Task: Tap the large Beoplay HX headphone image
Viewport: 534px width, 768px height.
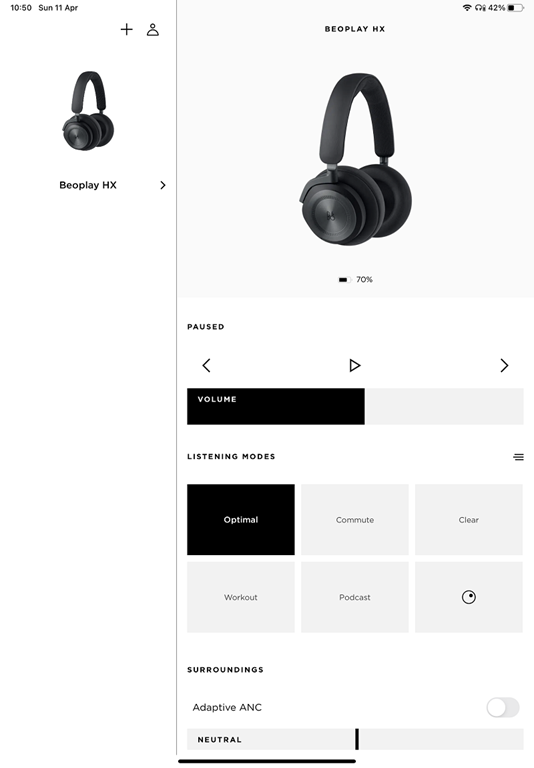Action: click(356, 159)
